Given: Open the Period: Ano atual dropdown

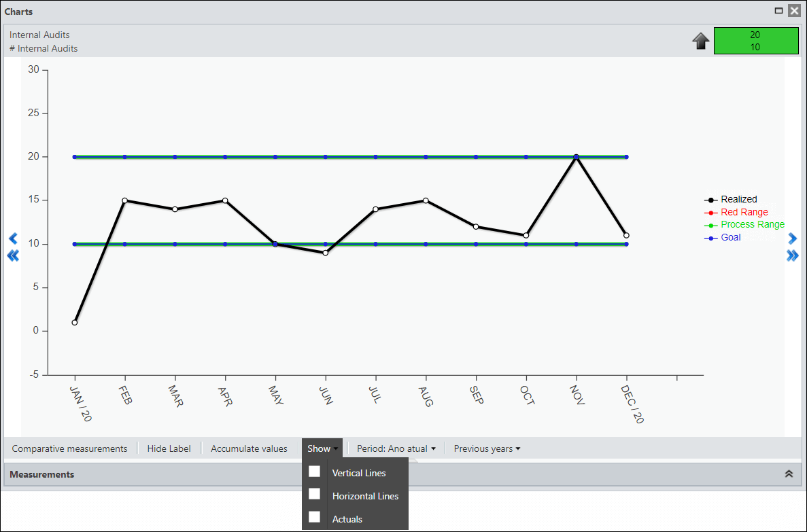Looking at the screenshot, I should pyautogui.click(x=396, y=448).
